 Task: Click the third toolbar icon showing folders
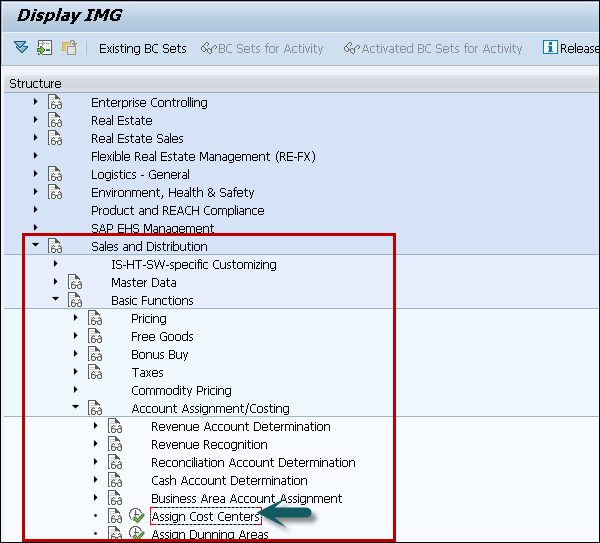coord(68,48)
